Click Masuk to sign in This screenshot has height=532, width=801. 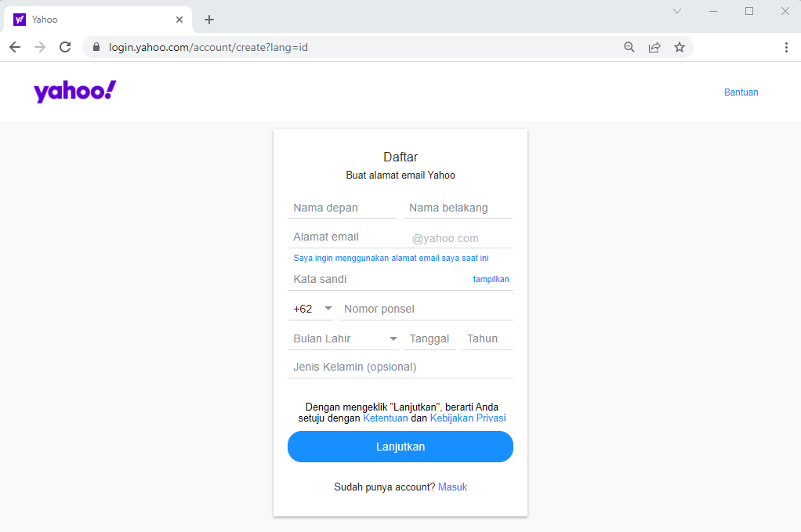[x=452, y=487]
